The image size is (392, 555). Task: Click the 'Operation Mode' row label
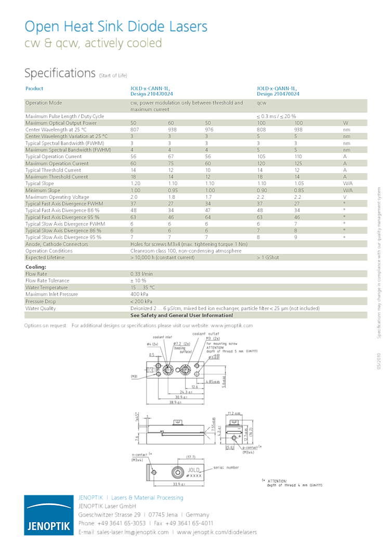tap(44, 103)
